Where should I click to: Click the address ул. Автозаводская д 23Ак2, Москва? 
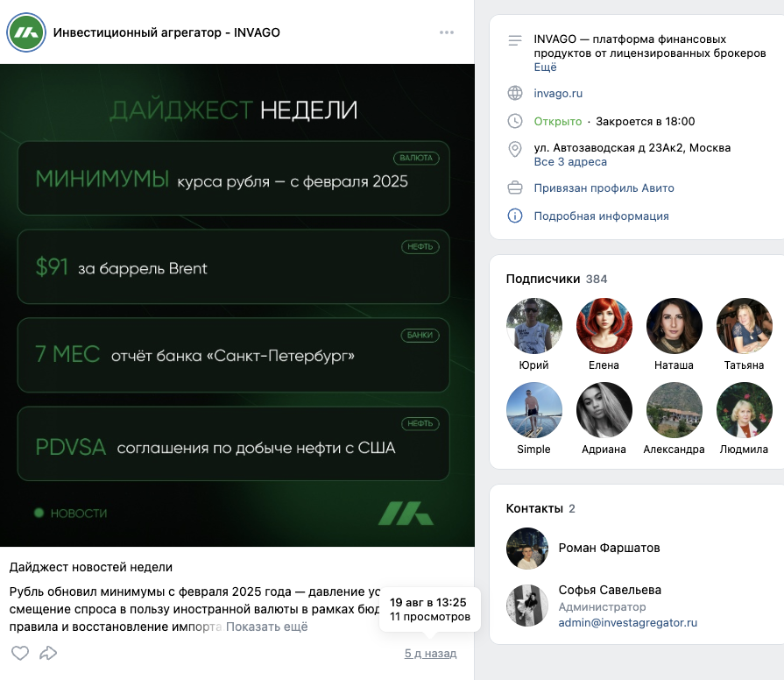point(632,147)
